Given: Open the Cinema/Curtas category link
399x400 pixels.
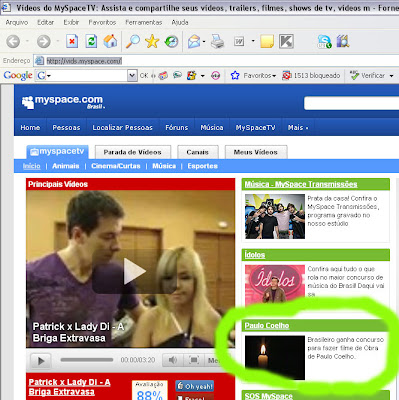Looking at the screenshot, I should click(x=116, y=166).
